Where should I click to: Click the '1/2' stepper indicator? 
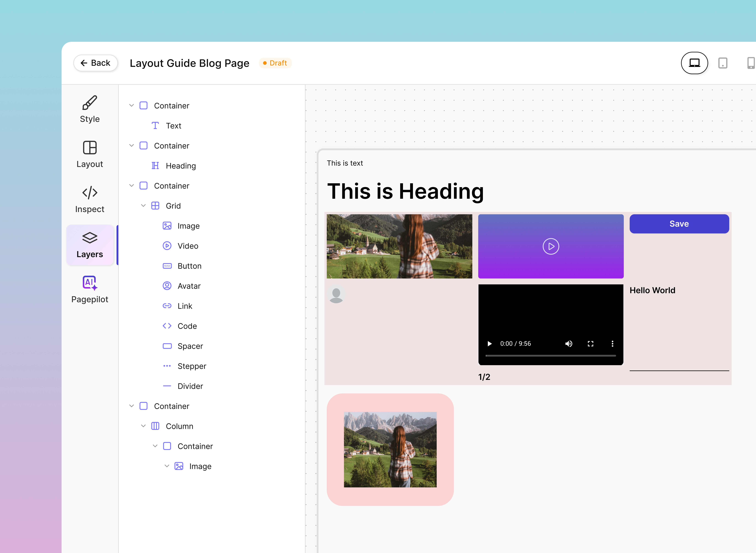pyautogui.click(x=484, y=377)
